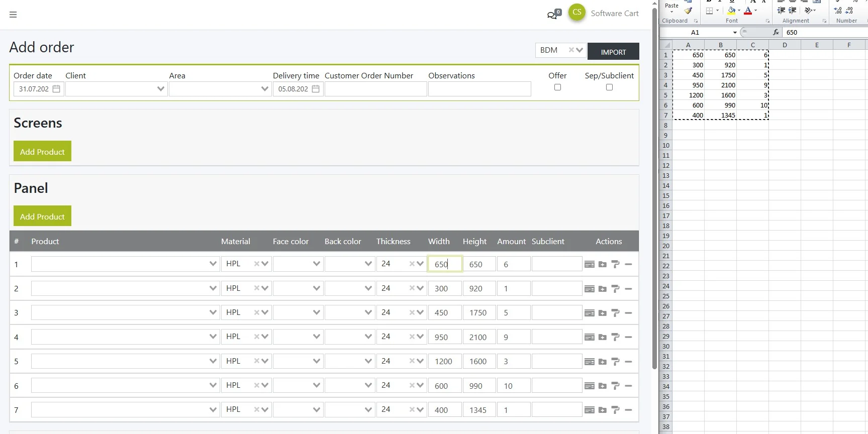Image resolution: width=868 pixels, height=434 pixels.
Task: Open Excel Font dialog launcher
Action: coord(767,21)
